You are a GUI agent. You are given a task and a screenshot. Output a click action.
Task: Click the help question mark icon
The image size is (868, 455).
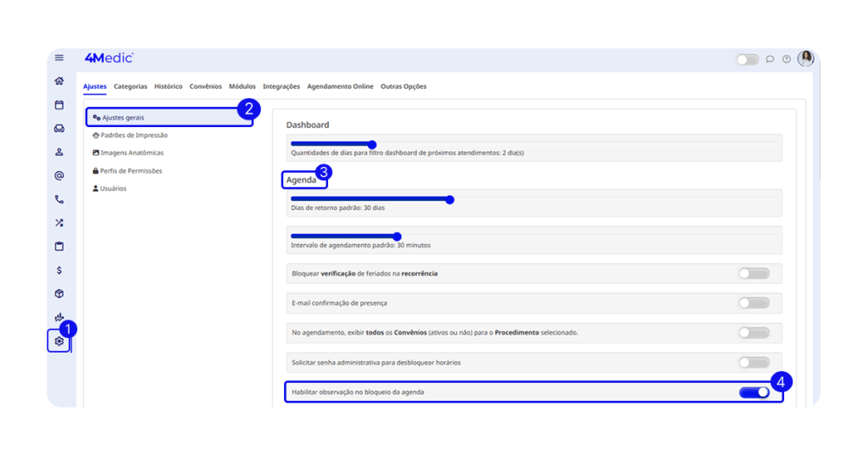click(x=787, y=59)
